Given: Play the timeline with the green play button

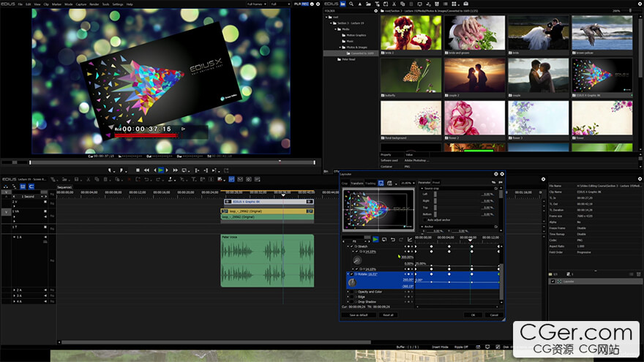Looking at the screenshot, I should click(161, 170).
